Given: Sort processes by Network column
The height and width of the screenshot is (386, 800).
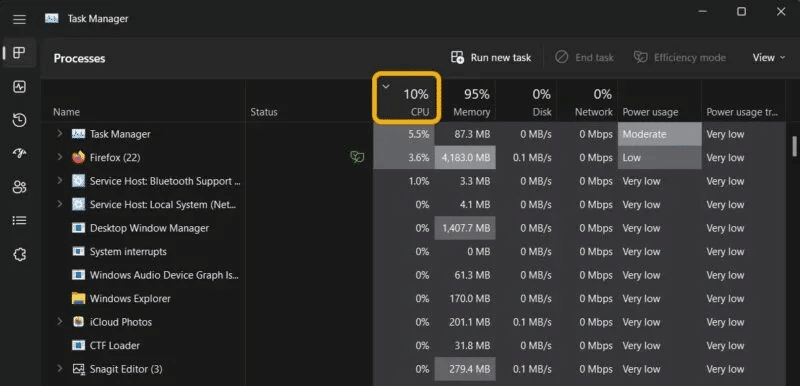Looking at the screenshot, I should pyautogui.click(x=587, y=101).
